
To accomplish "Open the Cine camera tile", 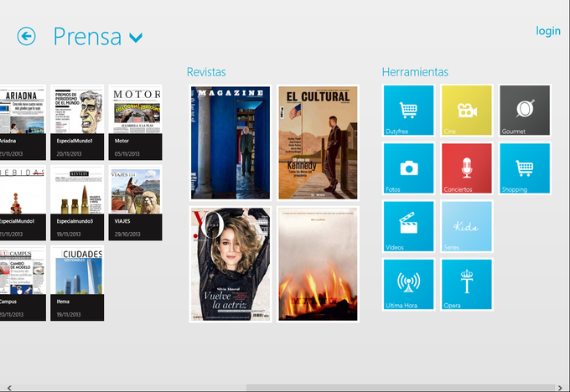I will 467,110.
